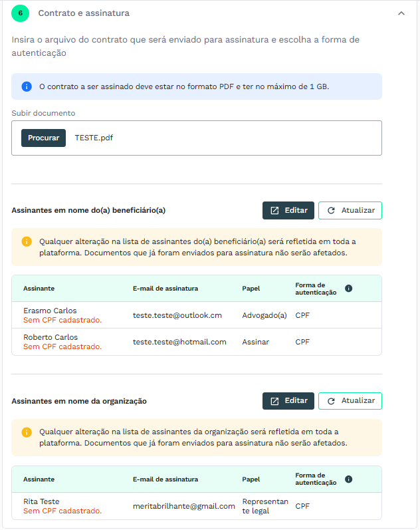
Task: Click Atualizar for organização signers
Action: click(350, 401)
